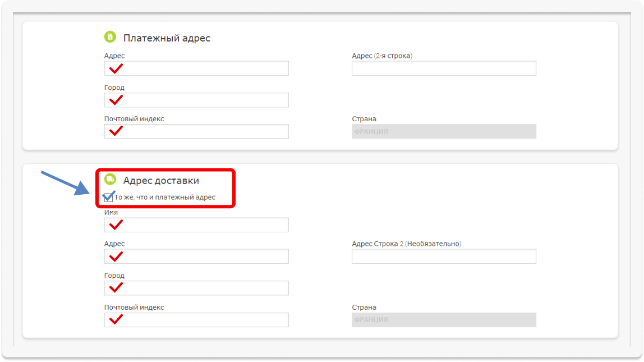Image resolution: width=644 pixels, height=362 pixels.
Task: Click the Имя field in Адрес доставки
Action: click(x=196, y=225)
